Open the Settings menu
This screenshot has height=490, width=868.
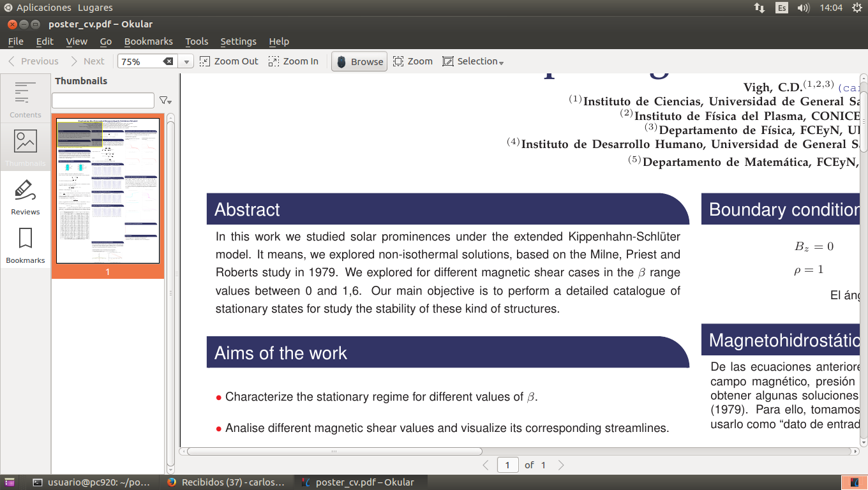(238, 41)
